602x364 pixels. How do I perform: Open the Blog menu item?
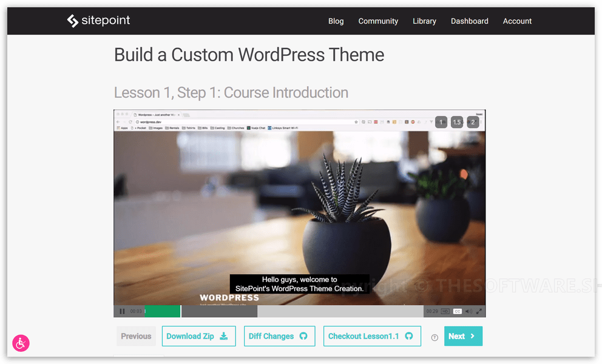tap(336, 21)
